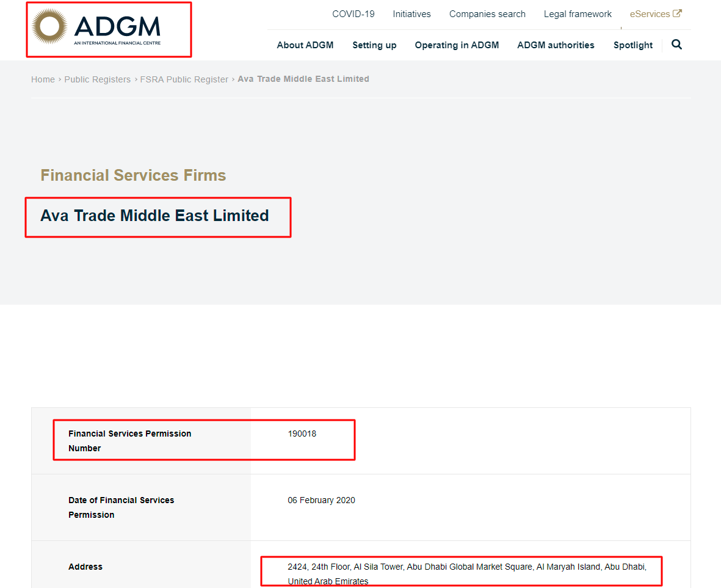Viewport: 721px width, 588px height.
Task: Open the Spotlight menu
Action: (x=632, y=45)
